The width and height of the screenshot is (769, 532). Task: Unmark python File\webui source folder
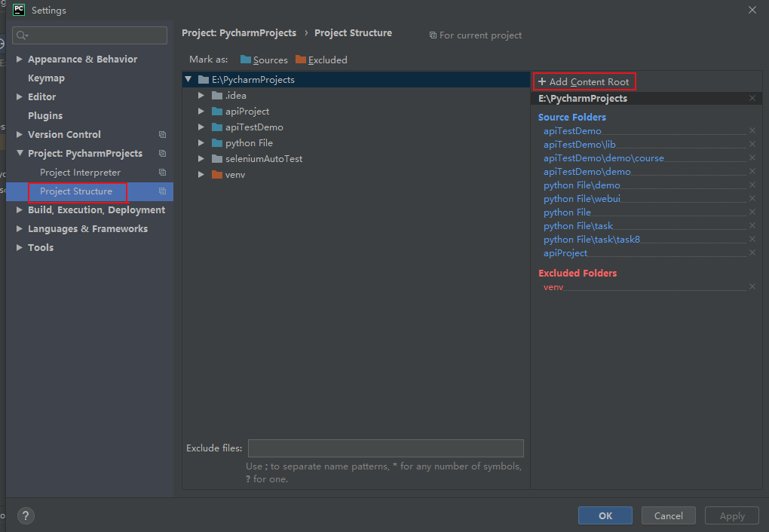click(x=752, y=199)
